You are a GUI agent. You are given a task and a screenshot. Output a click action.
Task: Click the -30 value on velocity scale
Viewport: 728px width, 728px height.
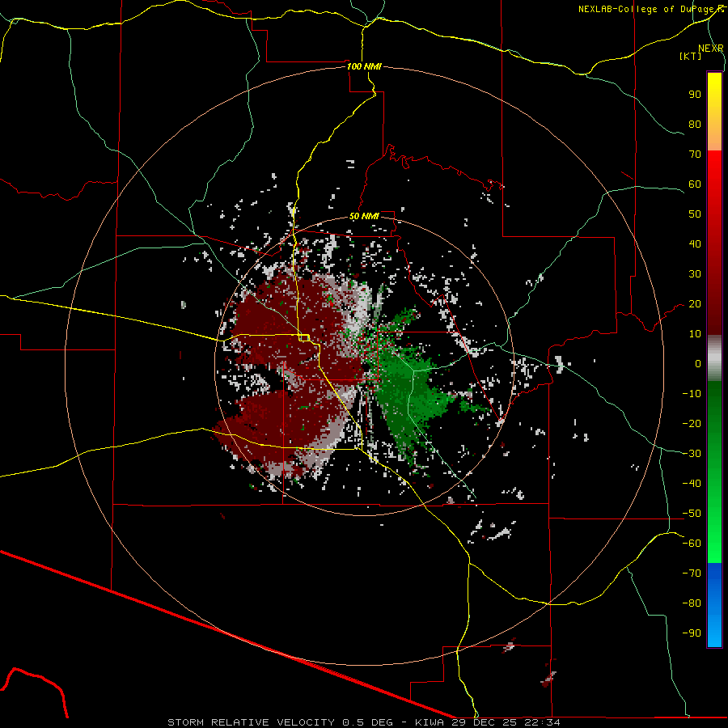(x=692, y=454)
